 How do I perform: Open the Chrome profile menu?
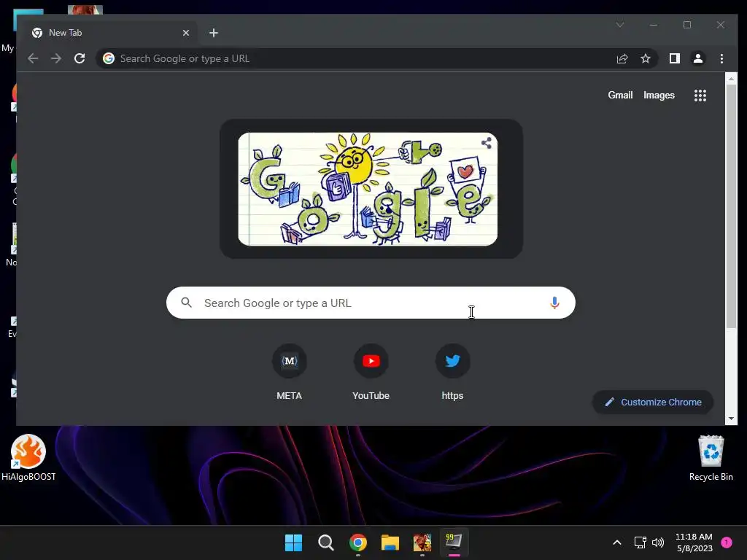698,58
